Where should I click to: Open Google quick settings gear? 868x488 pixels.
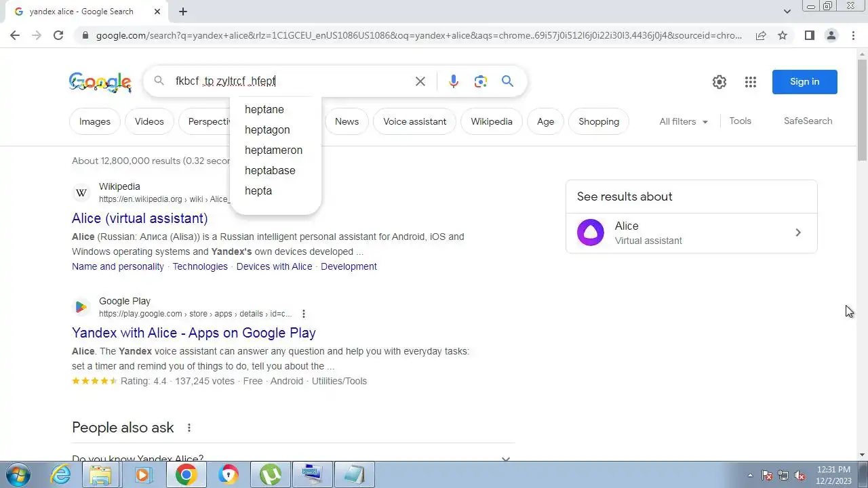[719, 82]
